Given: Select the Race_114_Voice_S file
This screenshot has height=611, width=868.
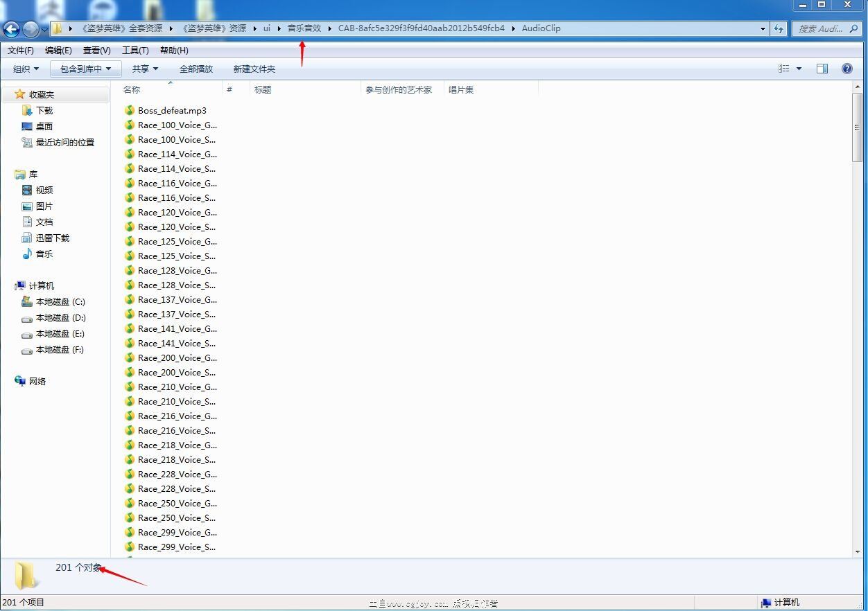Looking at the screenshot, I should coord(177,168).
